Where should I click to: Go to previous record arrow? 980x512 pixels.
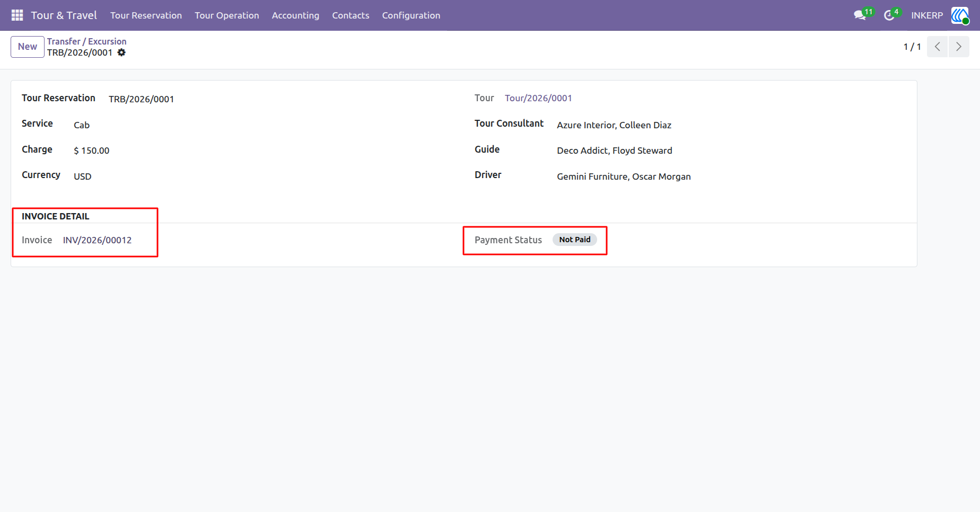pos(937,47)
